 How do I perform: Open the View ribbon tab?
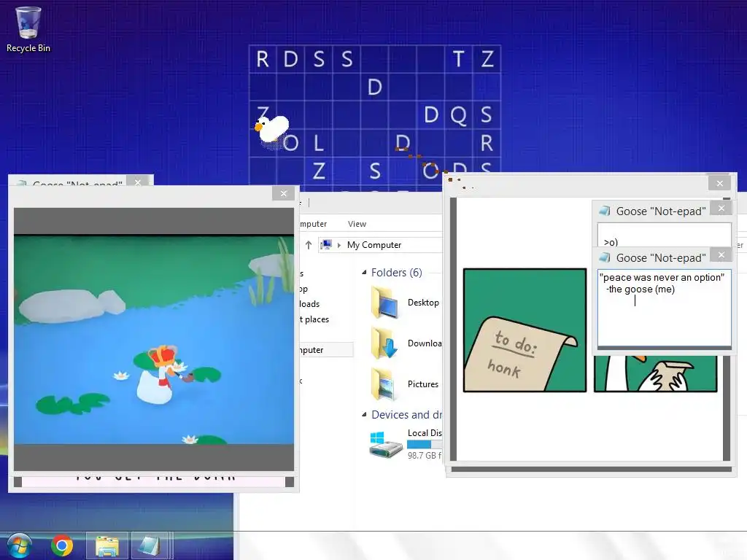point(357,224)
